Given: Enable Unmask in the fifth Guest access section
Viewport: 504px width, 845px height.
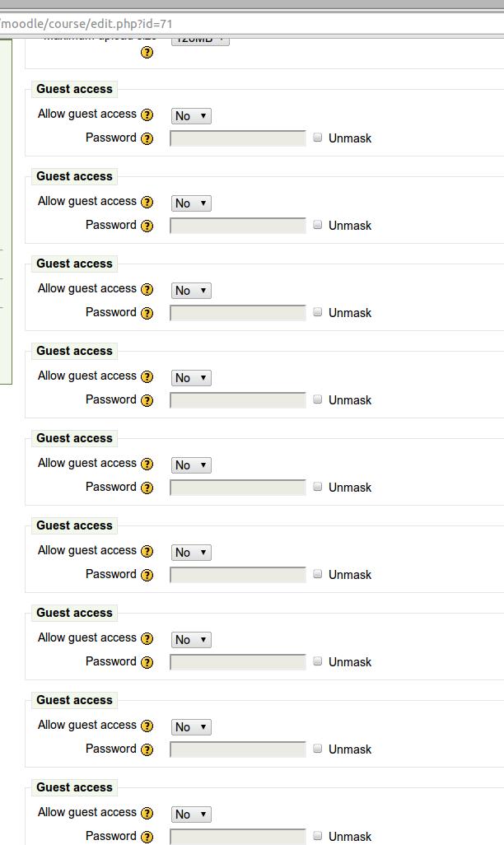Looking at the screenshot, I should 318,487.
